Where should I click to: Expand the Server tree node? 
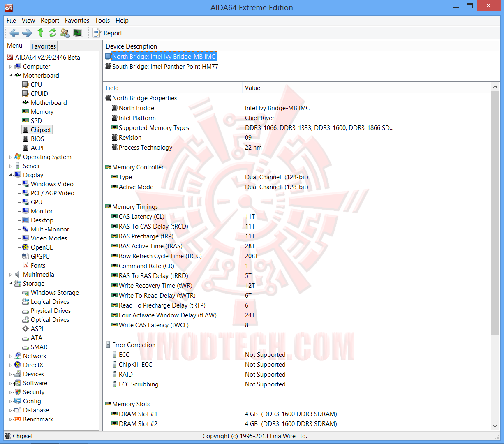11,166
